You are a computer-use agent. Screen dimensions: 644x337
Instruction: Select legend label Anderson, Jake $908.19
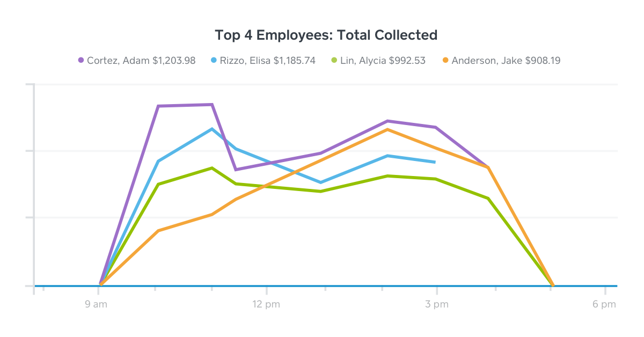506,61
